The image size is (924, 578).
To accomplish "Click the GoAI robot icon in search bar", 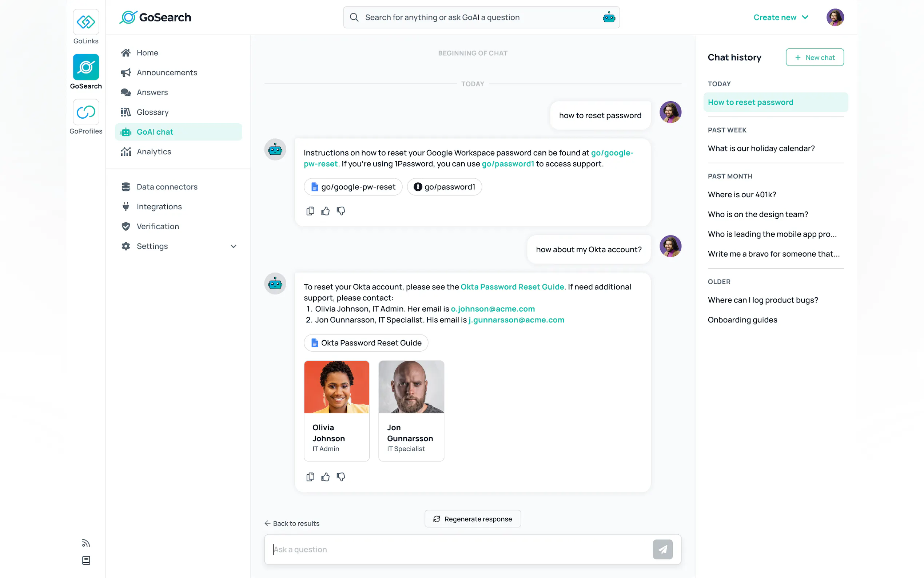I will pyautogui.click(x=609, y=17).
